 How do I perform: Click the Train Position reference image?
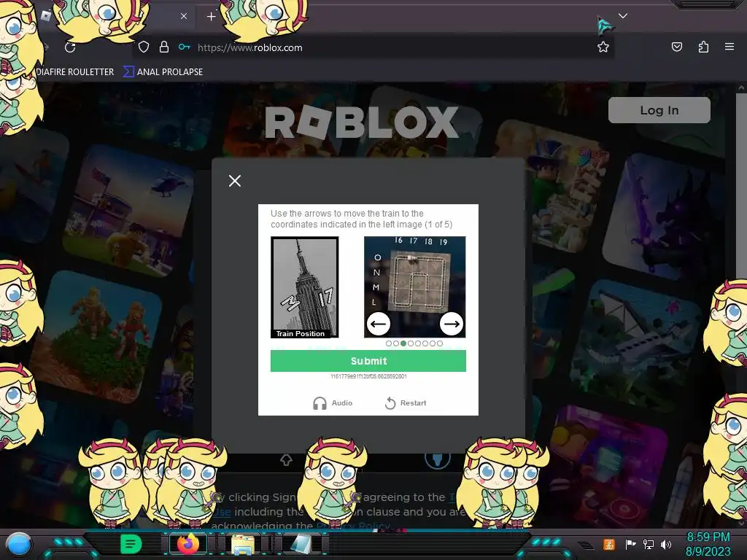pos(305,287)
